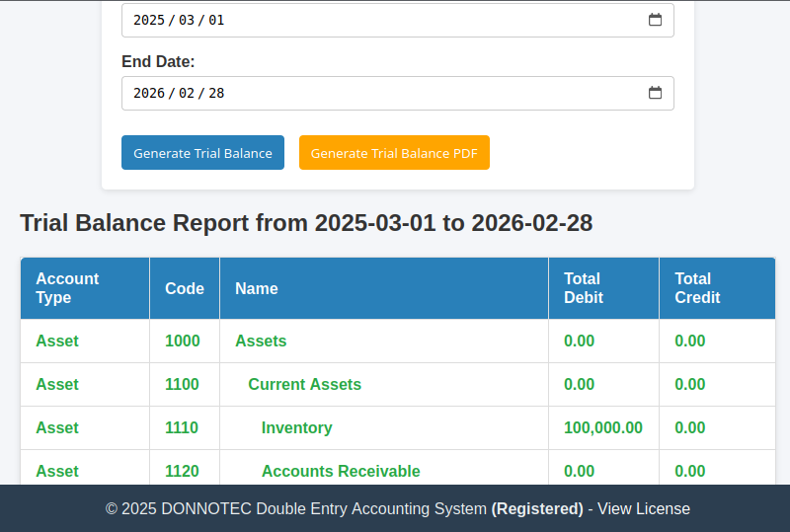Open the View License link
The width and height of the screenshot is (790, 532).
click(644, 509)
